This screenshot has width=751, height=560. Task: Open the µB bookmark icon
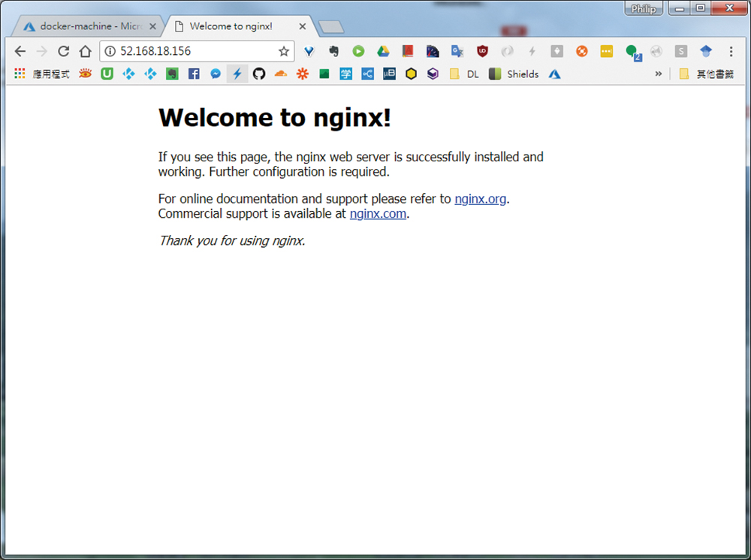[x=389, y=74]
